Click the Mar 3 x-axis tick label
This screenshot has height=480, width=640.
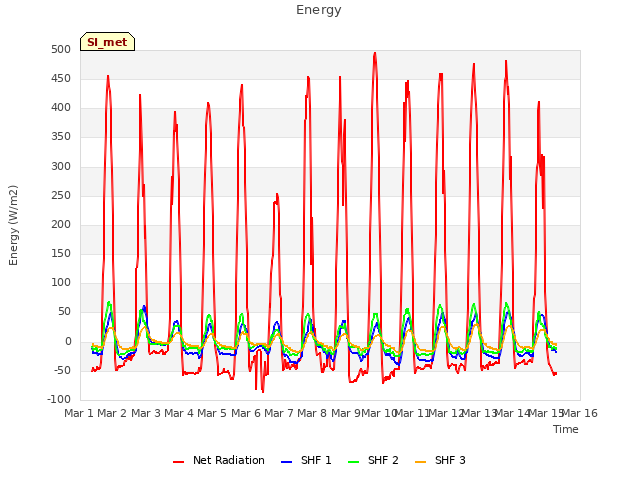pos(145,413)
